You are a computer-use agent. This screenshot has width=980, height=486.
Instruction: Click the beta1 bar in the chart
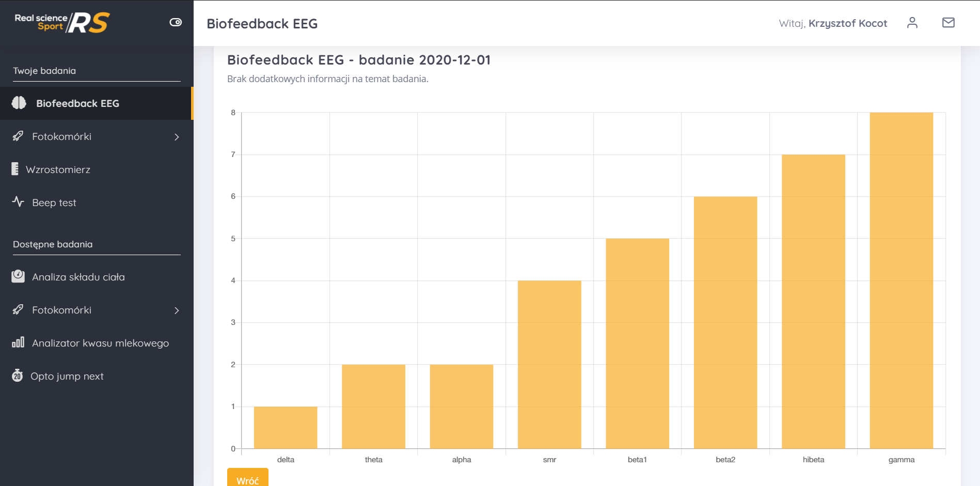point(638,343)
